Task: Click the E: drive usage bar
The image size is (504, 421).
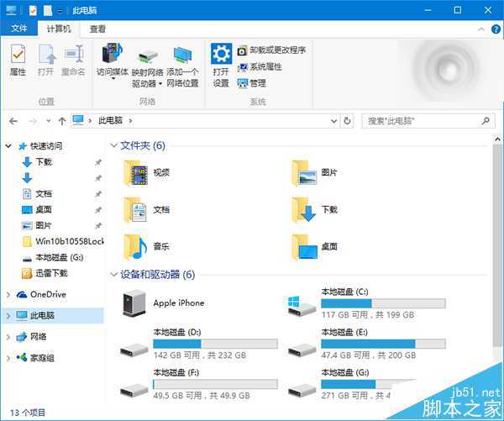Action: 384,344
